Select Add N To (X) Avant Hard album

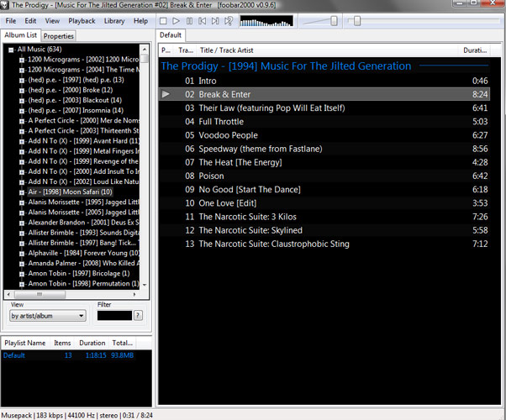[x=84, y=141]
